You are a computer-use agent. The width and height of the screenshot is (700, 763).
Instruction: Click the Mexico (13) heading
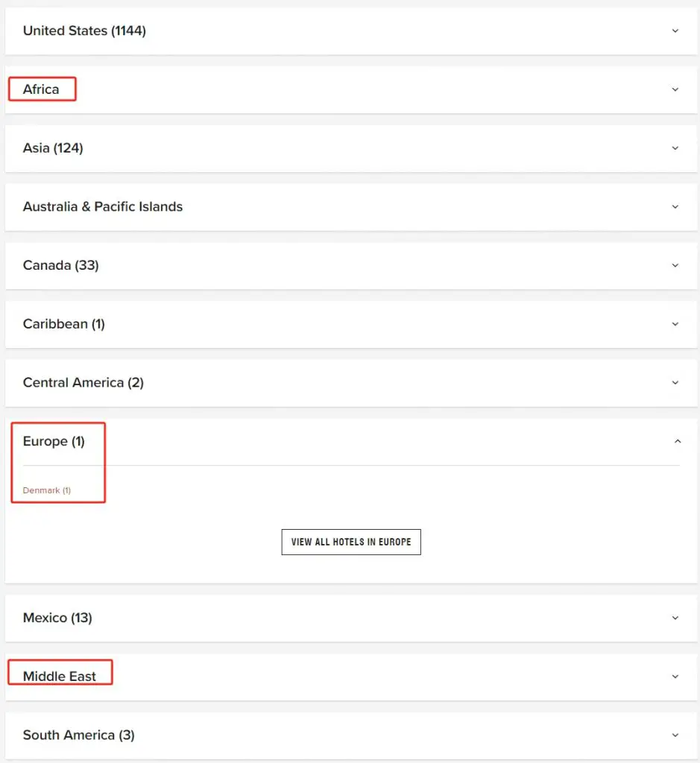point(57,618)
